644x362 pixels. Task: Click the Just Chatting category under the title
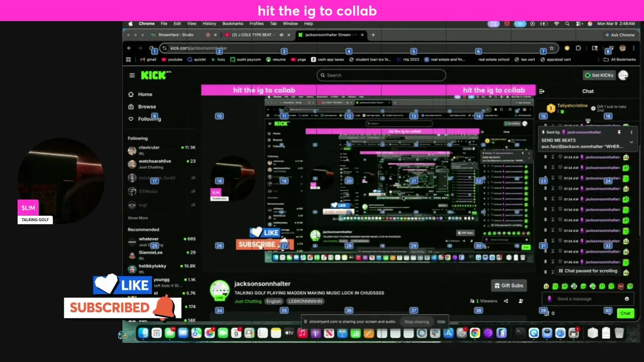(x=248, y=301)
